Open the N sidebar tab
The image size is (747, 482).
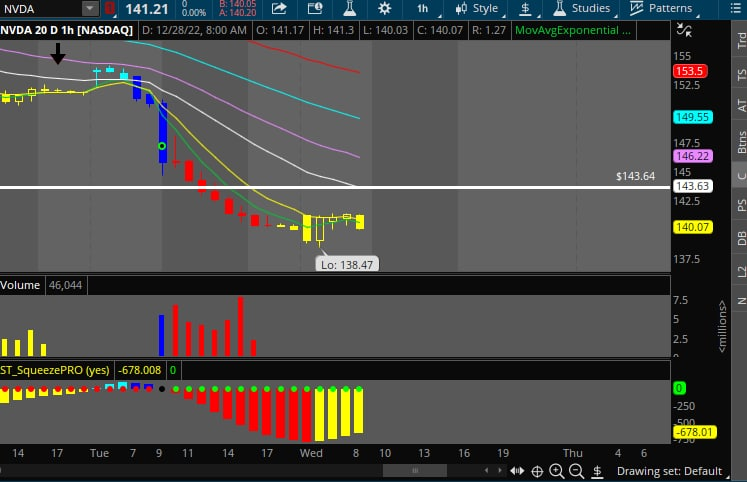click(741, 301)
